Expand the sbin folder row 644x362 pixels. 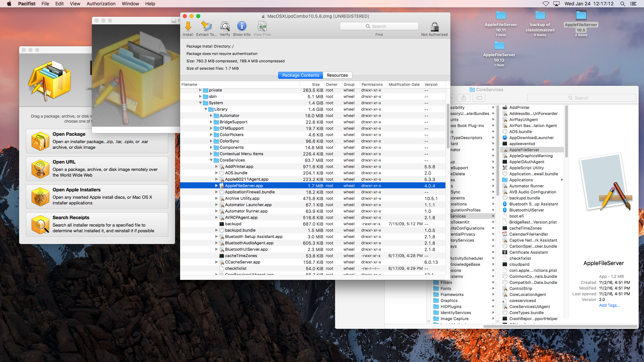[x=200, y=97]
